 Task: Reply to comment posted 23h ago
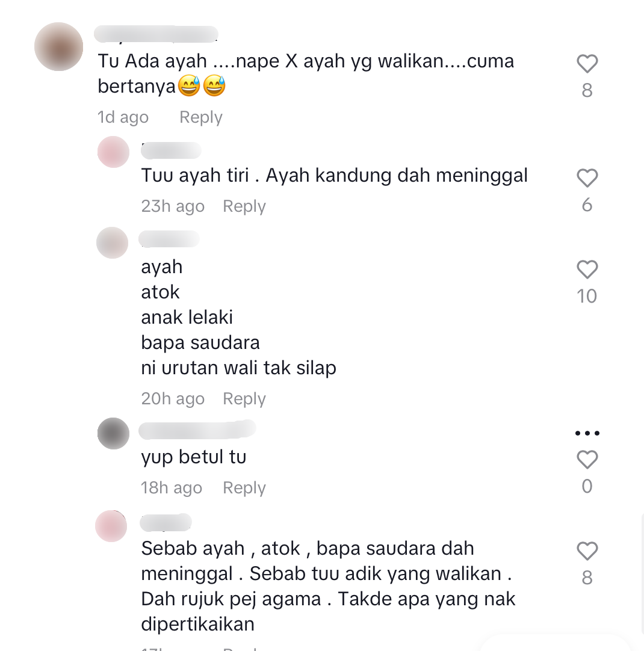(x=244, y=206)
